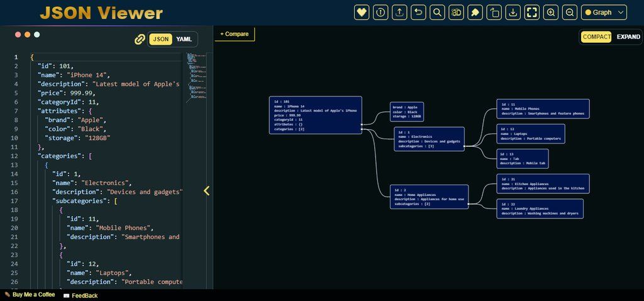Open the info icon in toolbar

click(380, 13)
